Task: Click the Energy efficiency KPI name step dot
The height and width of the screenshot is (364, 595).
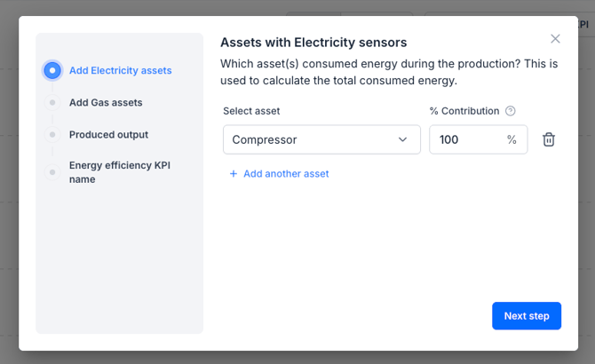Action: (52, 172)
